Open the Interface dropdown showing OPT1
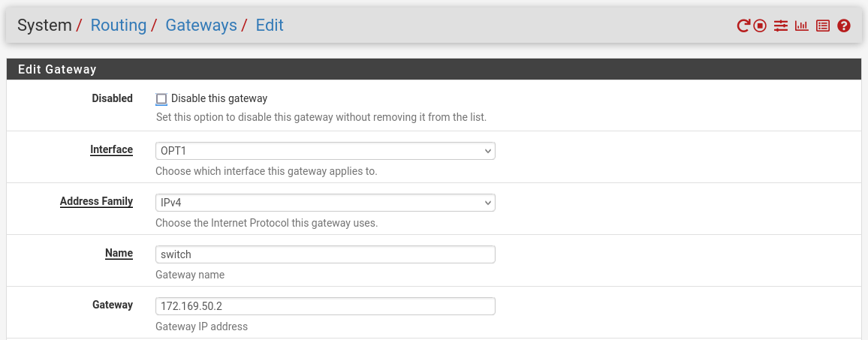This screenshot has width=868, height=340. click(x=325, y=151)
